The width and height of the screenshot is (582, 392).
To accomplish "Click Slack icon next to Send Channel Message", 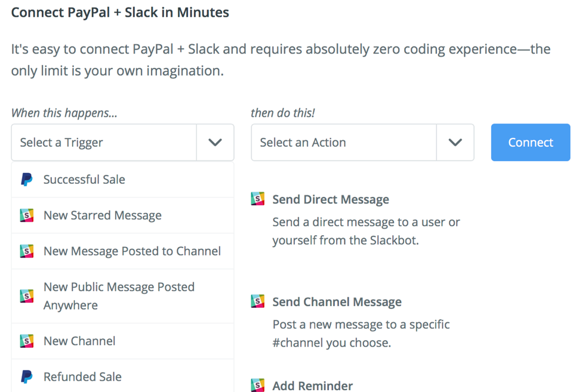I will (x=258, y=302).
